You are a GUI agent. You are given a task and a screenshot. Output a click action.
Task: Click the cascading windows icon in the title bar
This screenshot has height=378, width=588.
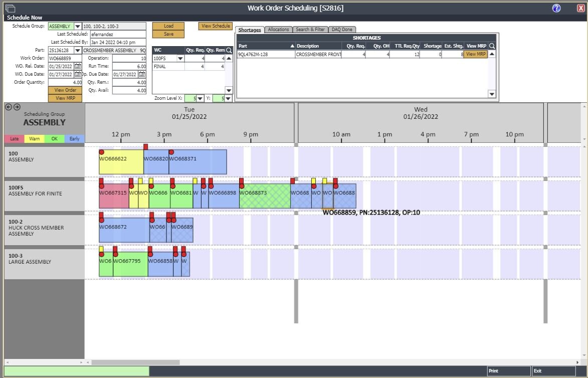coord(10,8)
